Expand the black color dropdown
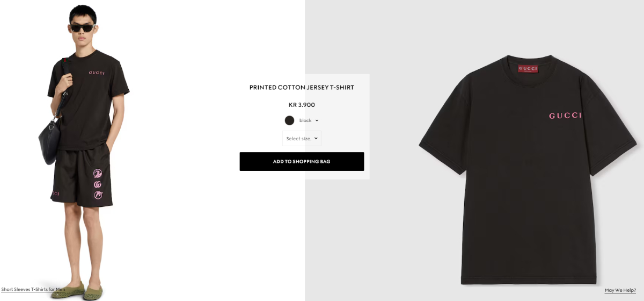 click(309, 120)
